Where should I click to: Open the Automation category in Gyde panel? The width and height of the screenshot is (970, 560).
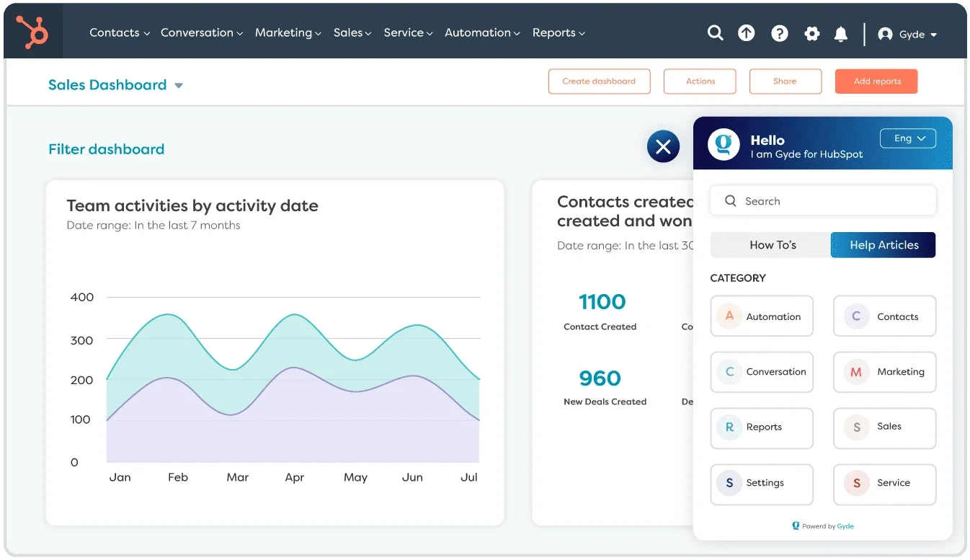pyautogui.click(x=762, y=316)
